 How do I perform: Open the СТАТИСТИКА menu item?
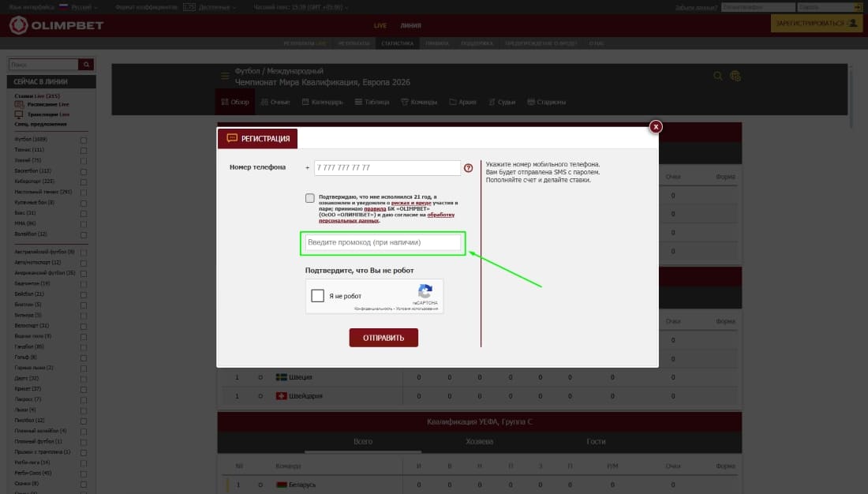click(x=398, y=43)
